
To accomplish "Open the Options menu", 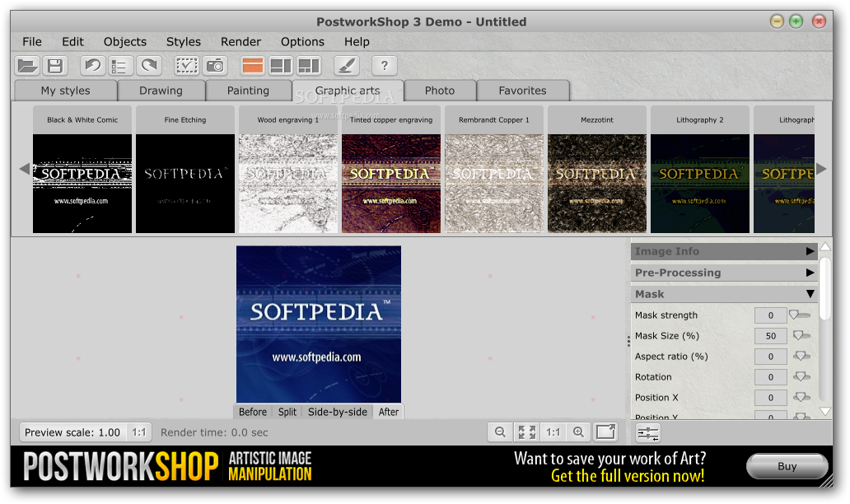I will pos(302,42).
